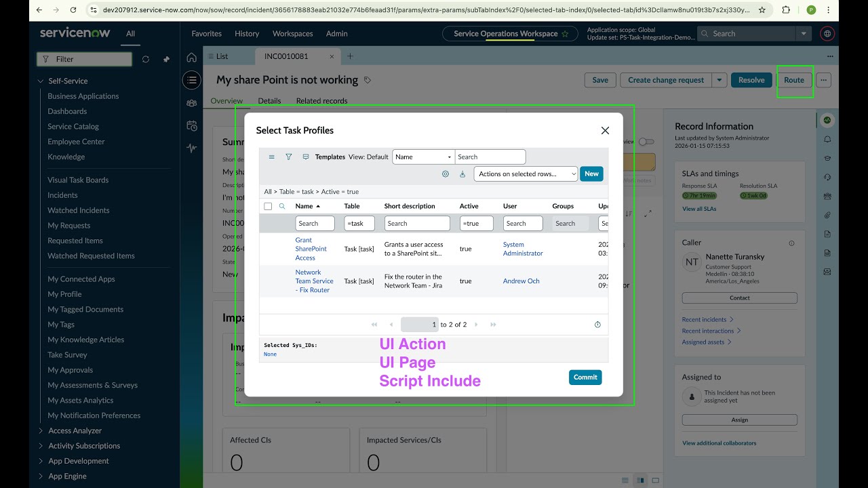Viewport: 868px width, 488px height.
Task: Open the Workspaces menu
Action: pyautogui.click(x=292, y=33)
